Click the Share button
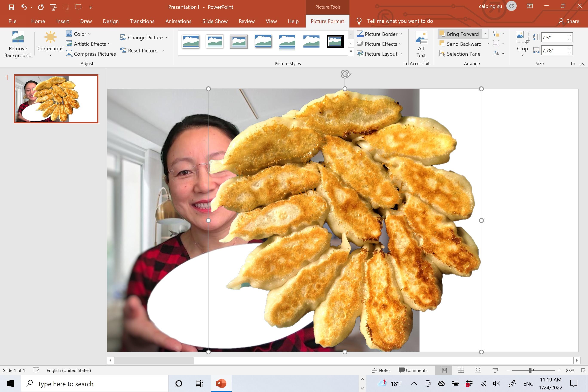Viewport: 588px width, 392px height. [x=569, y=21]
